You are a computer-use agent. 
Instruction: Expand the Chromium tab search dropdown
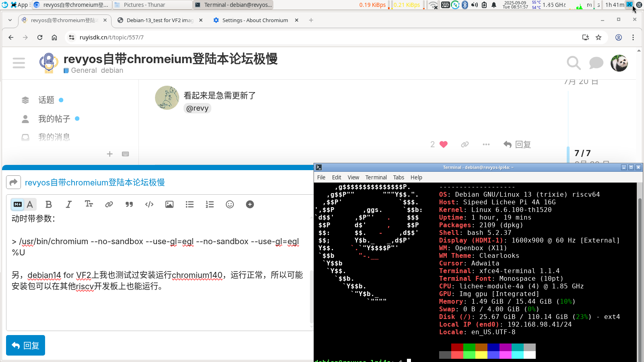[x=10, y=20]
